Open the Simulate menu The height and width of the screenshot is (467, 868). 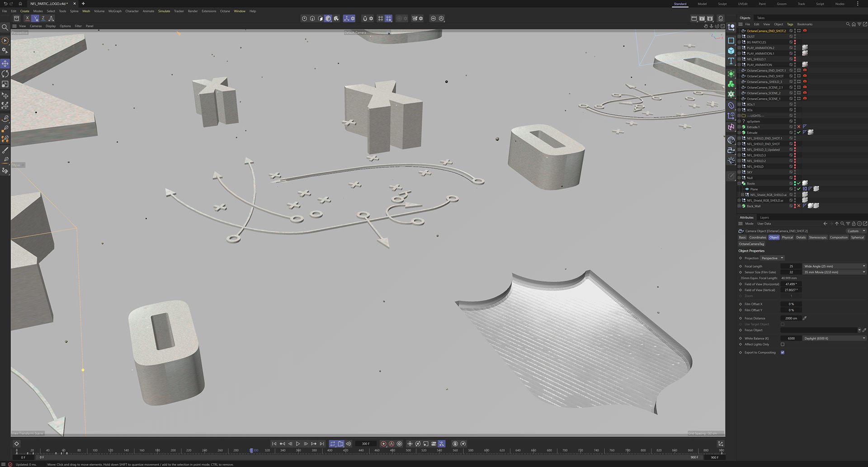pos(164,11)
